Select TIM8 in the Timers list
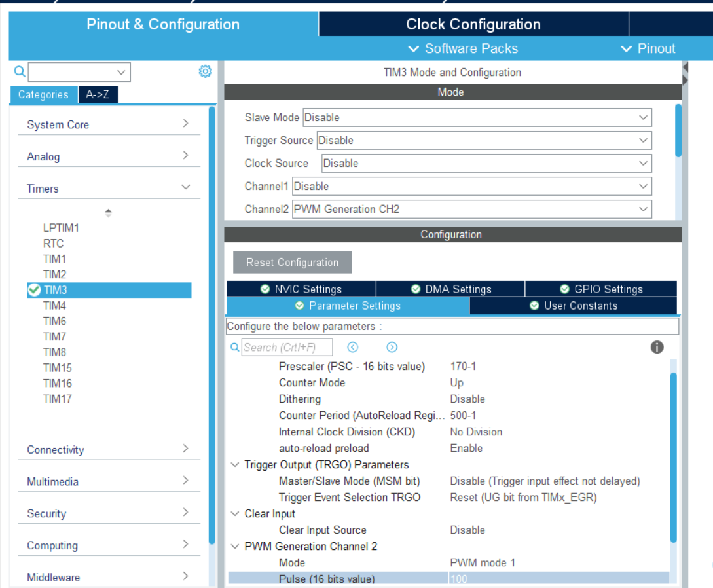713x588 pixels. (54, 352)
